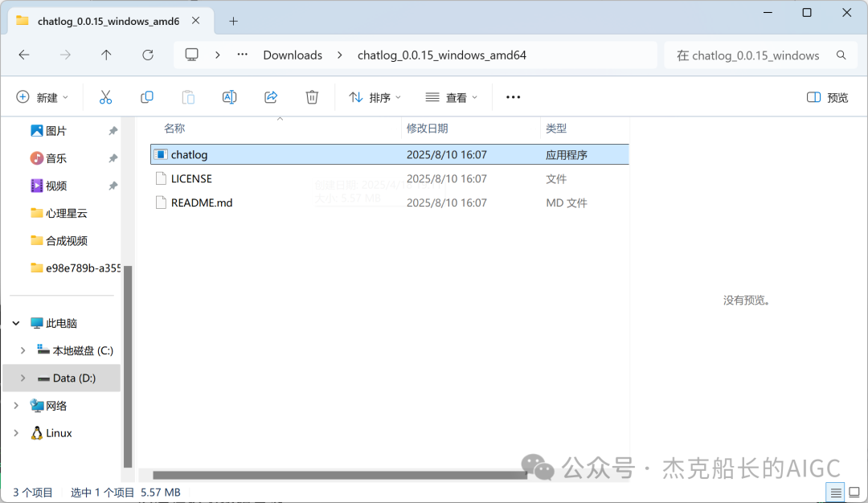Open the e98e789b-a355 folder in sidebar
Image resolution: width=868 pixels, height=503 pixels.
(76, 268)
